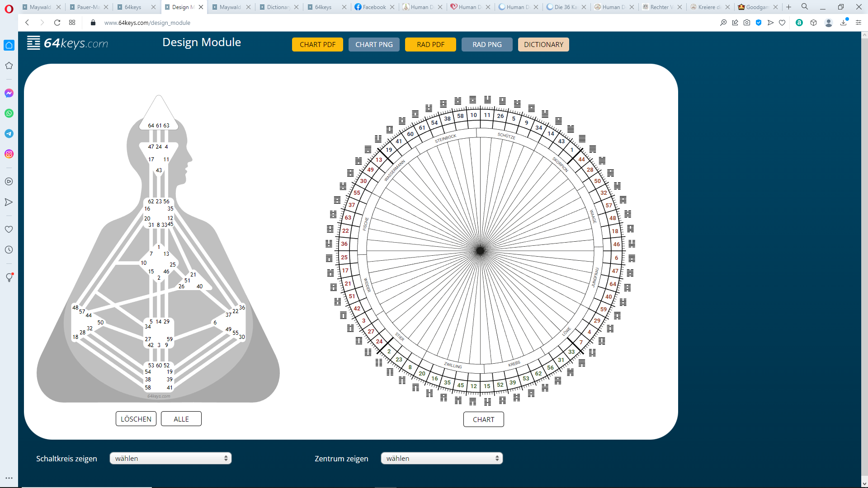The height and width of the screenshot is (488, 868).
Task: Click the CHART PDF button
Action: coord(317,45)
